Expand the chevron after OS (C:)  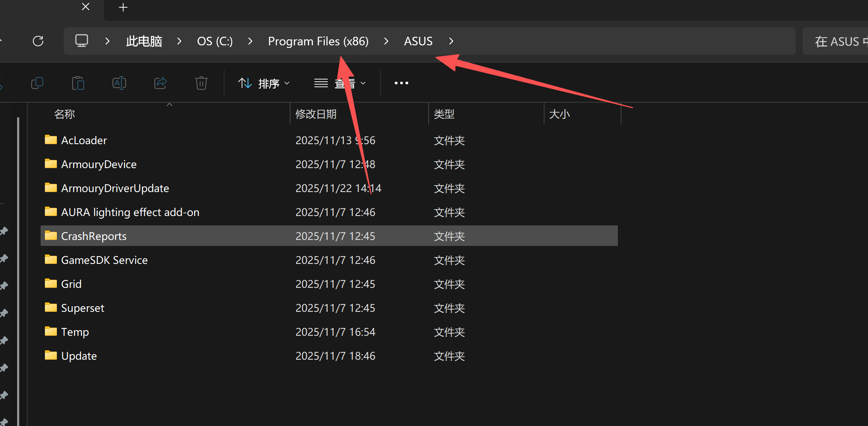(250, 41)
